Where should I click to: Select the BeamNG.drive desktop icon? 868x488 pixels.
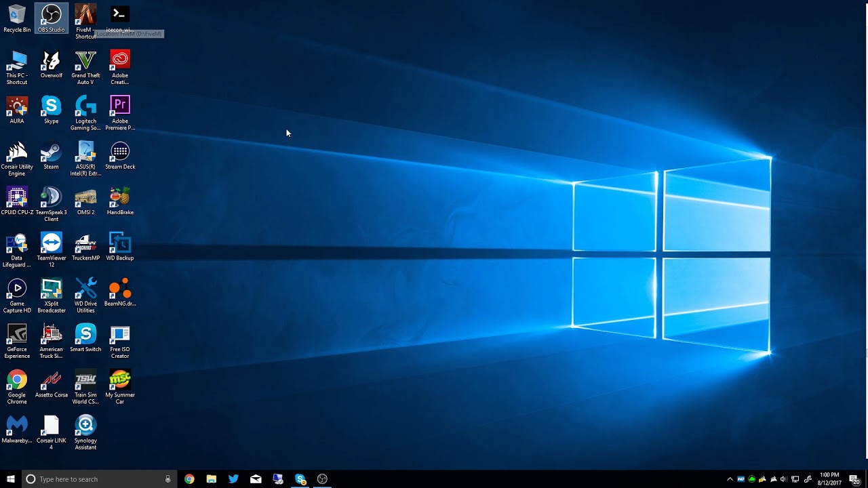pyautogui.click(x=120, y=292)
